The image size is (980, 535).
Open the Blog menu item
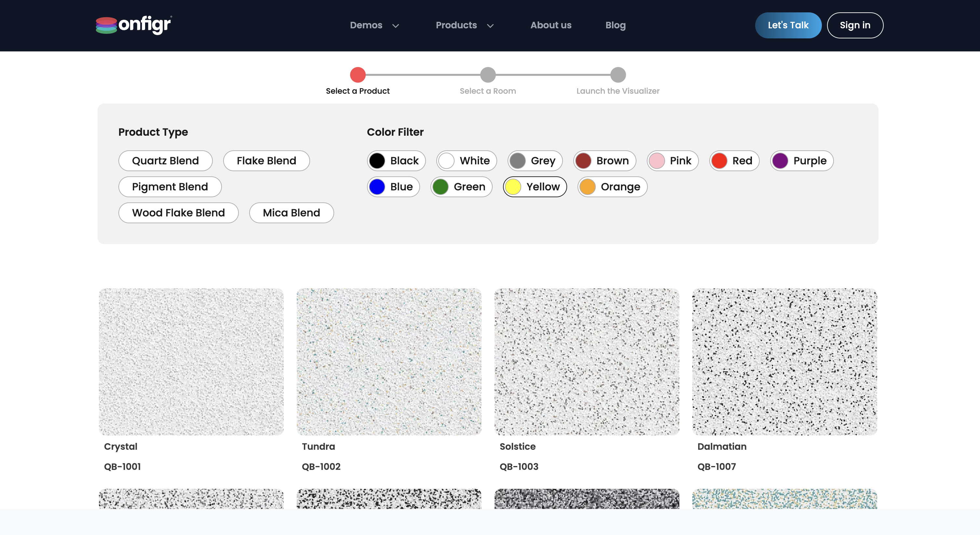pos(615,25)
